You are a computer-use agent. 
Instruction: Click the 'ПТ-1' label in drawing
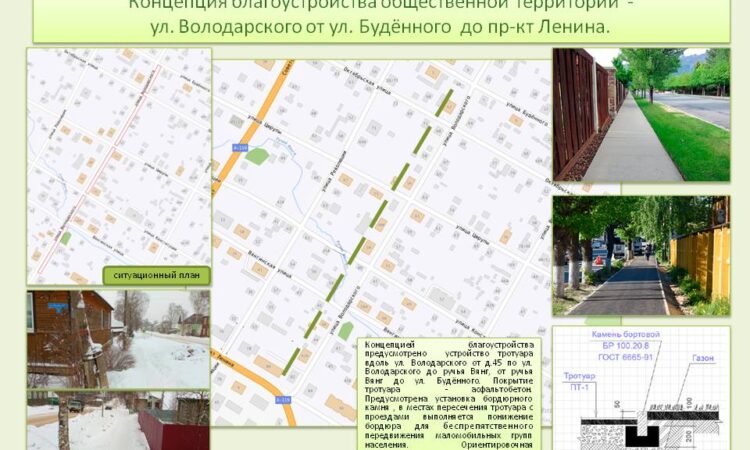579,387
